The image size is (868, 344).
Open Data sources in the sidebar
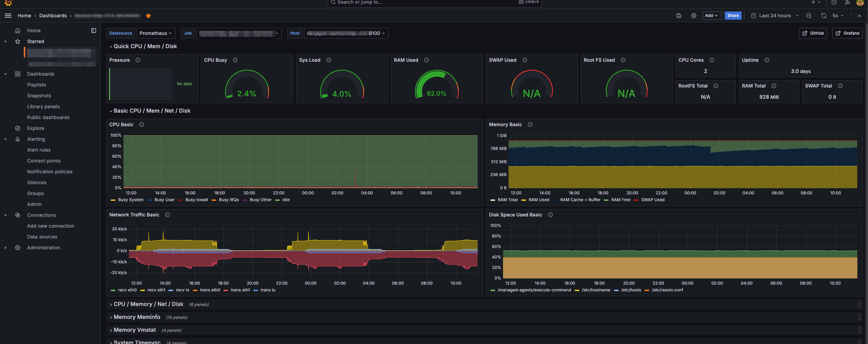point(42,237)
